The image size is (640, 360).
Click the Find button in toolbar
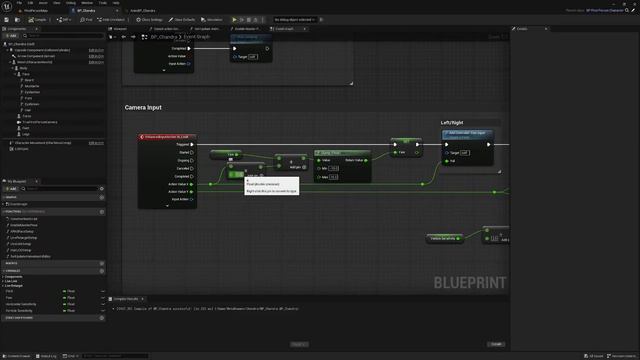86,20
